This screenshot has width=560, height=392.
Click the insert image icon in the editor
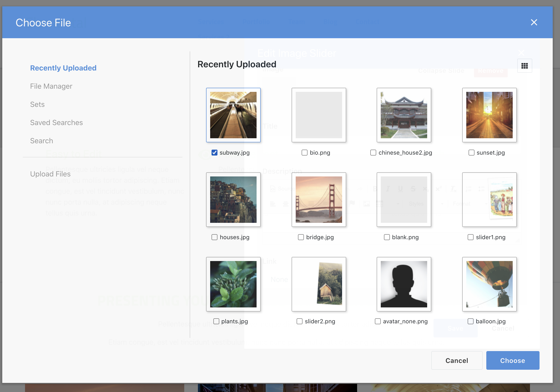coord(367,204)
